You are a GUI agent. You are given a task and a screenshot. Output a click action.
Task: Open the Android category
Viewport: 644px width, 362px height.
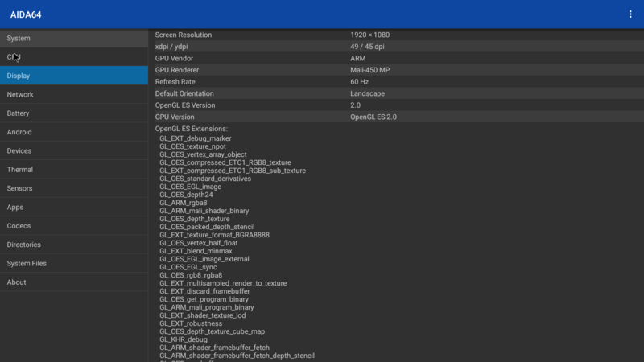pos(74,132)
